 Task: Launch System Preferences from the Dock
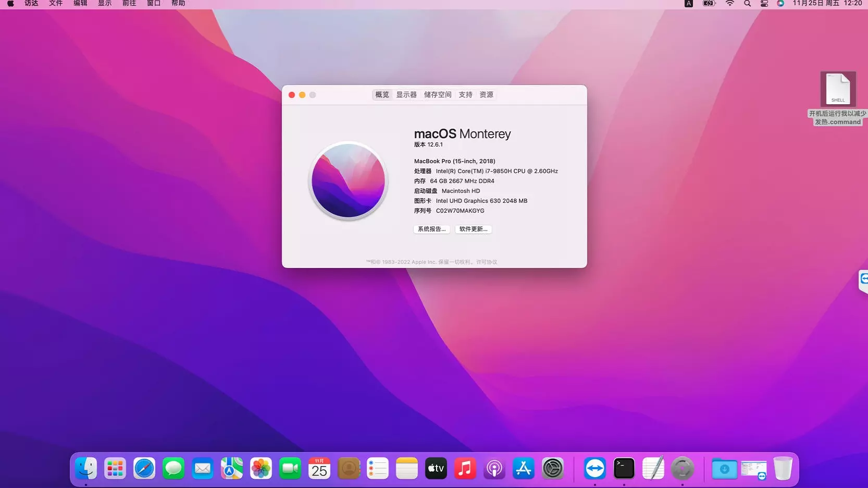click(553, 468)
